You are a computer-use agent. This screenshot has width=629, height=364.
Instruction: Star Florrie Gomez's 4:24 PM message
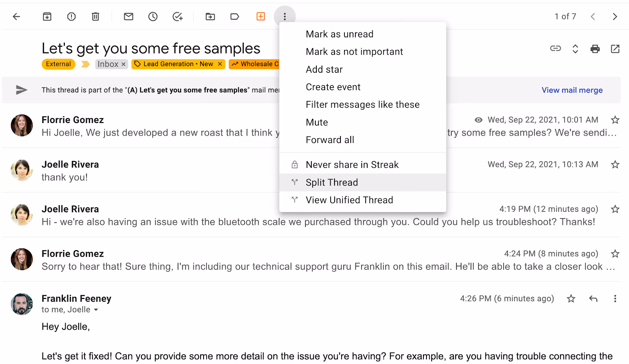click(x=615, y=254)
